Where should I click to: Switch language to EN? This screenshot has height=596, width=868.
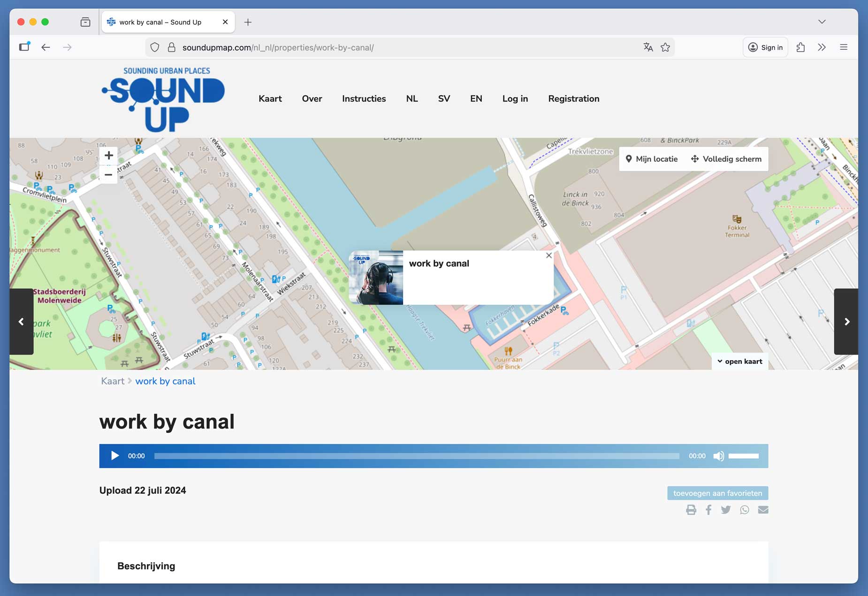(x=476, y=99)
